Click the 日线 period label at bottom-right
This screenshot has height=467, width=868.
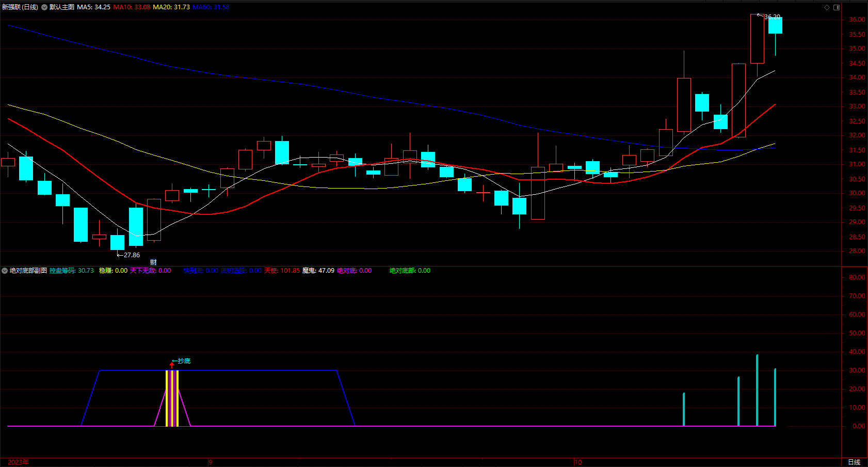coord(854,462)
